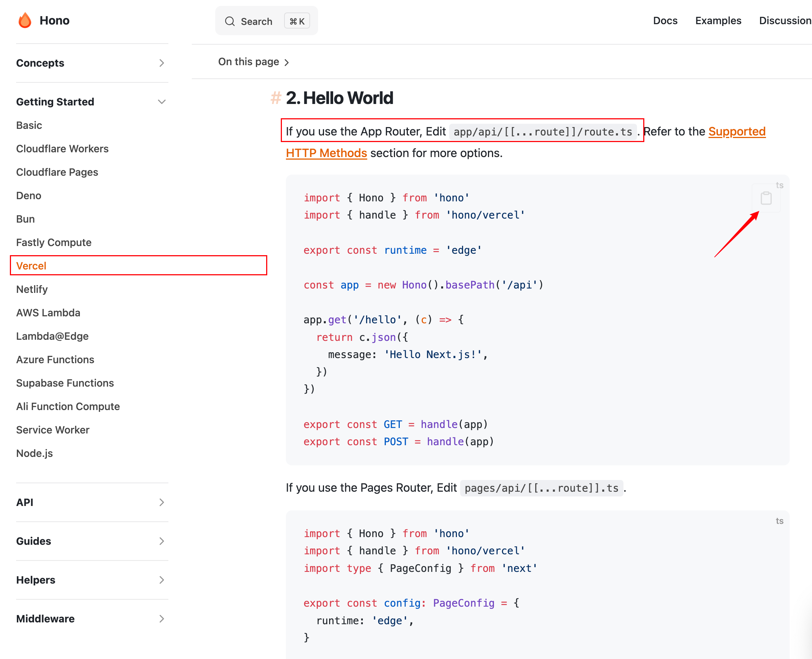Expand the Guides section chevron
The width and height of the screenshot is (812, 659).
[161, 541]
